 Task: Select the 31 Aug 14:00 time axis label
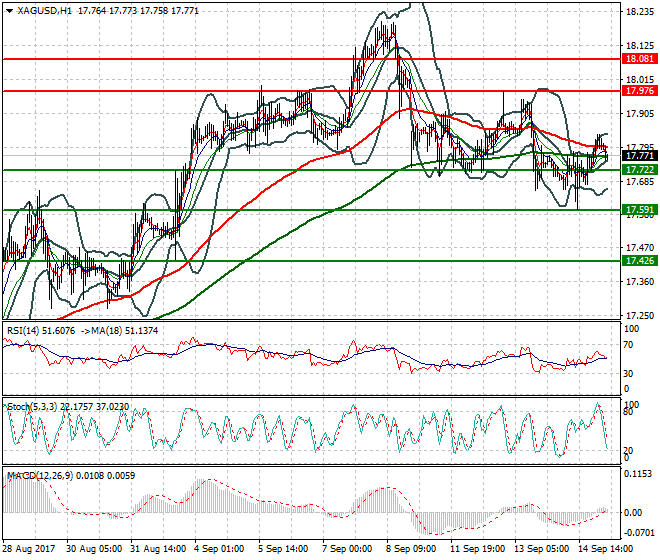click(x=158, y=549)
